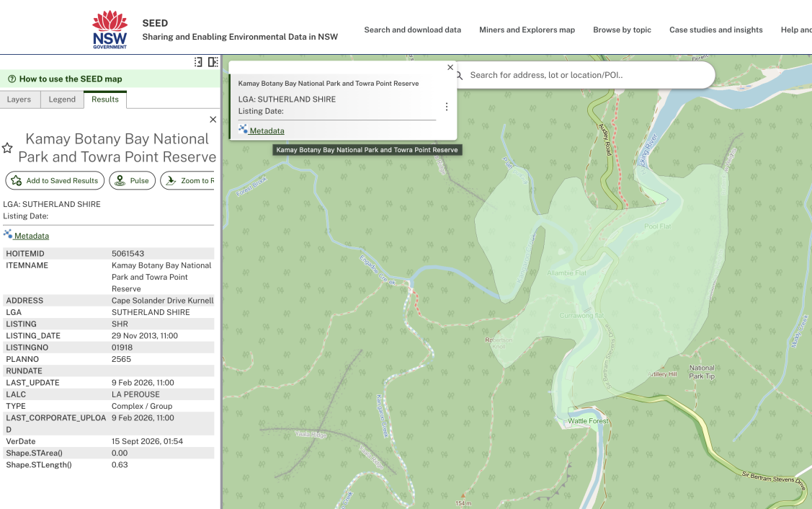Screen dimensions: 812x509
Task: Click the ITEMNAME field label
Action: (27, 265)
